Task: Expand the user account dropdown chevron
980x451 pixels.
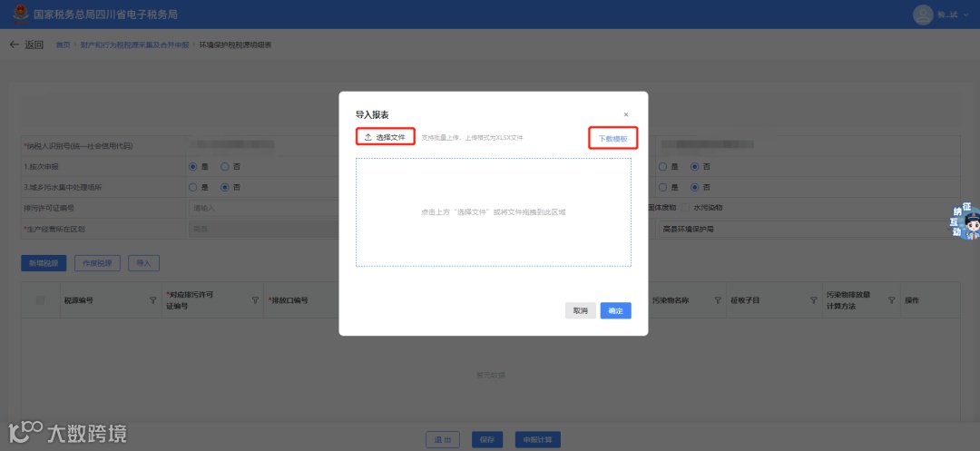Action: [966, 15]
